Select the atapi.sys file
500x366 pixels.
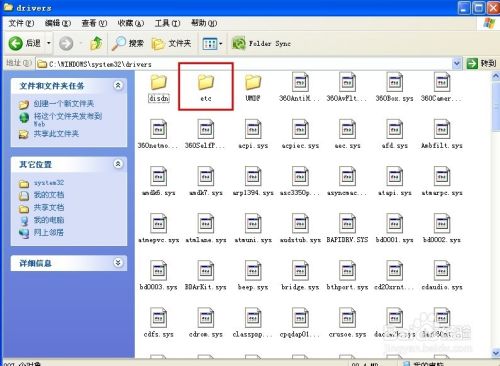pyautogui.click(x=394, y=182)
